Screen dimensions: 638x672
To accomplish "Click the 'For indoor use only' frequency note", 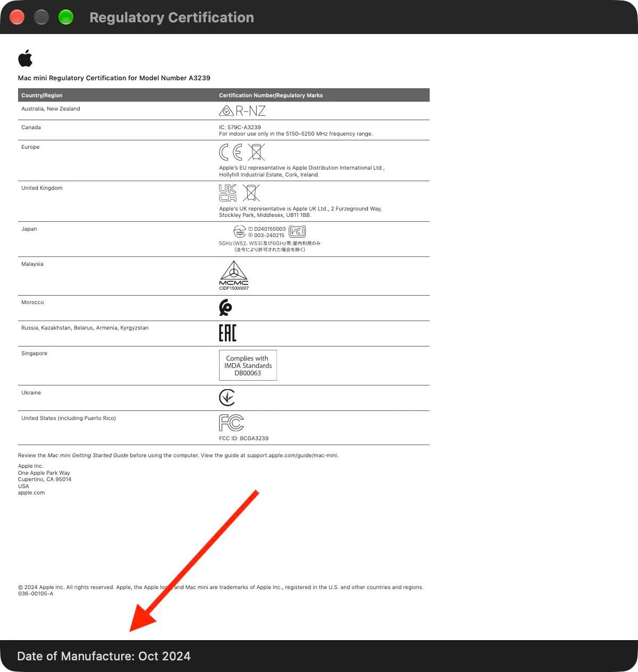I will click(296, 134).
